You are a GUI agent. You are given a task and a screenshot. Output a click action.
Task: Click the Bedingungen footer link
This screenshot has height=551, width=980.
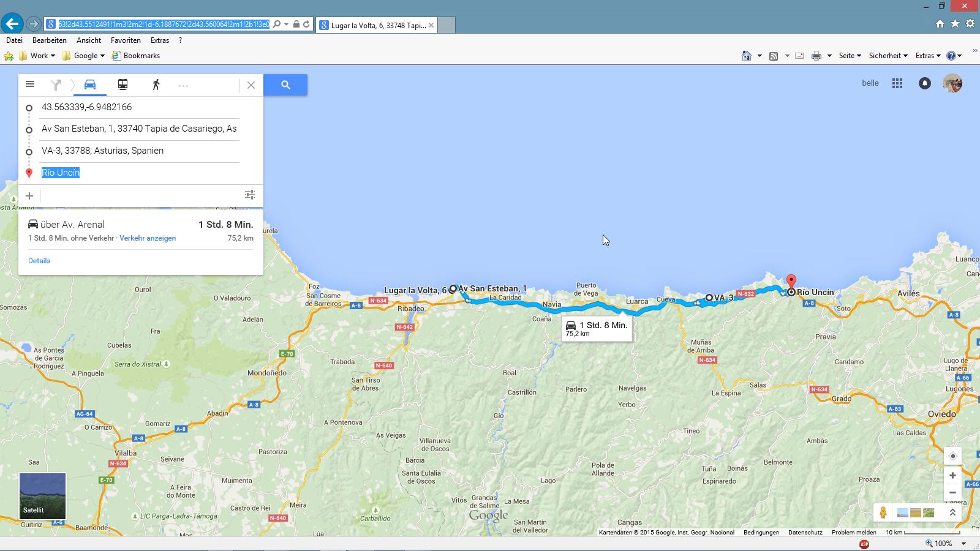[x=761, y=533]
